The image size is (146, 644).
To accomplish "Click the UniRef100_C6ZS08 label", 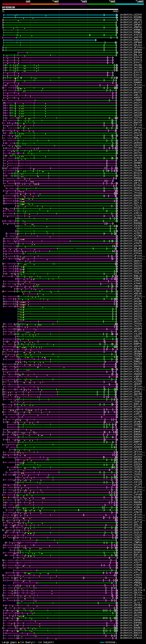I will pyautogui.click(x=131, y=399).
